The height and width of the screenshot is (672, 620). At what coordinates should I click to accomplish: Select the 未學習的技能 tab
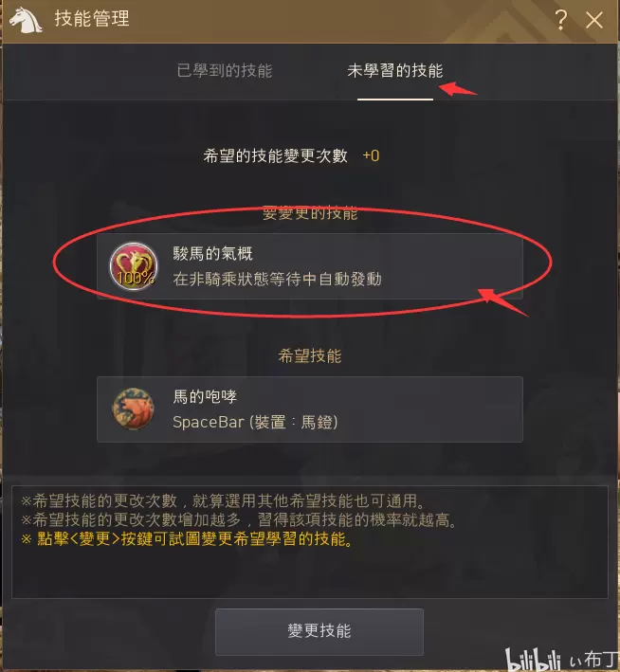click(395, 71)
